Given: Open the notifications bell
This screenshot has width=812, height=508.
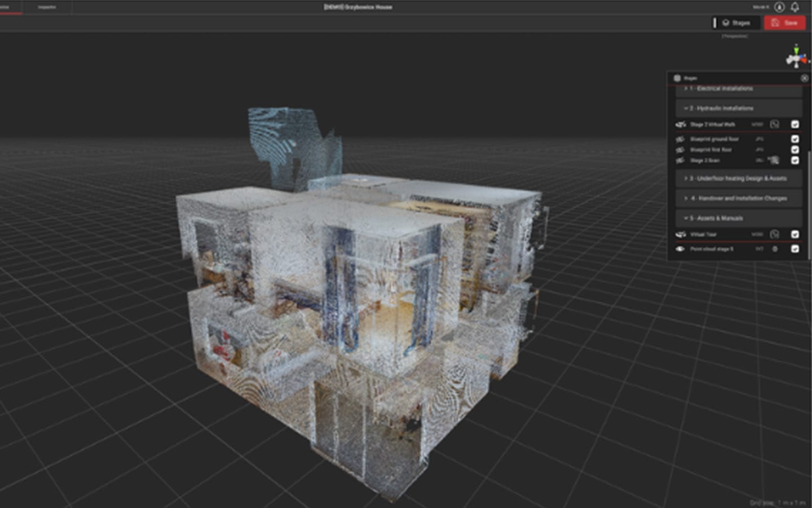Looking at the screenshot, I should pos(795,7).
